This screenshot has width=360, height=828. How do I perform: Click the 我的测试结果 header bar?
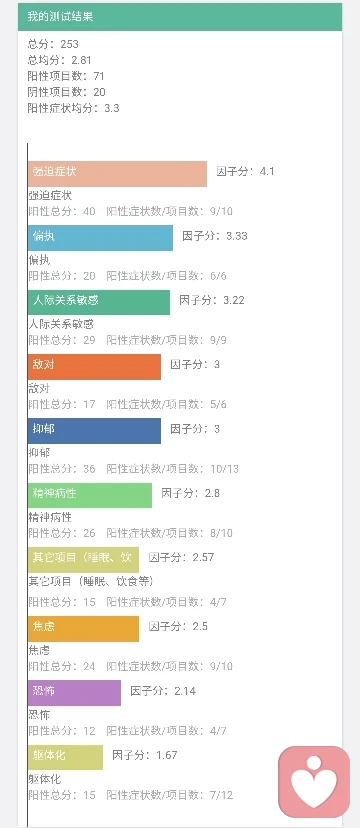[x=180, y=17]
